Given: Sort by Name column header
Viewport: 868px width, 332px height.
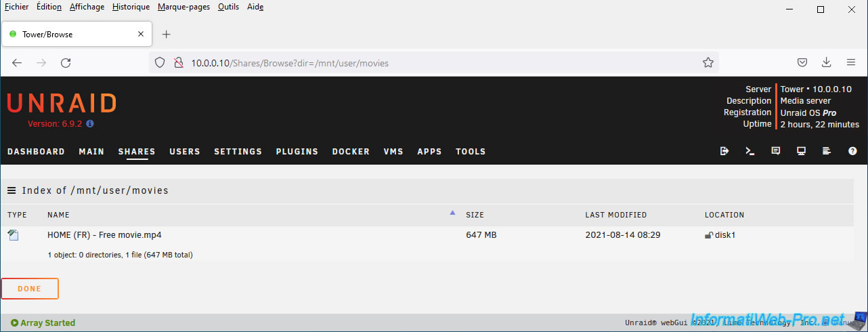Looking at the screenshot, I should [58, 215].
